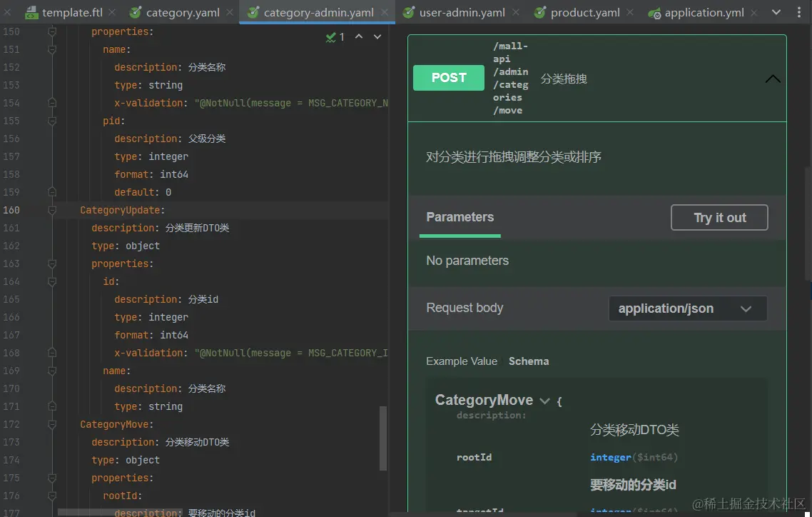
Task: Go to previous highlighted problem arrow
Action: coord(359,36)
